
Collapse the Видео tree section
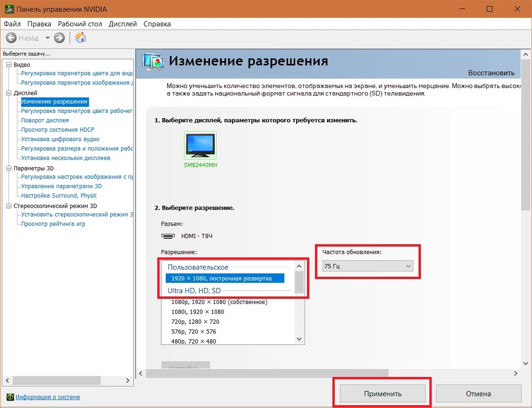click(9, 64)
